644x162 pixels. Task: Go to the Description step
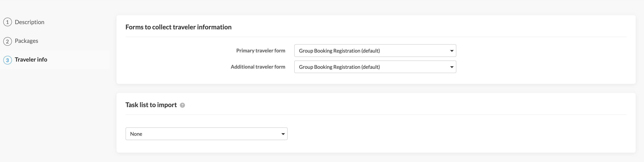pos(30,22)
